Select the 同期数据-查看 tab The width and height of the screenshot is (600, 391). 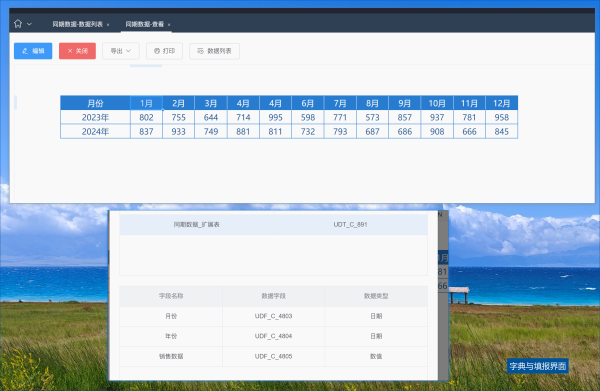[145, 24]
